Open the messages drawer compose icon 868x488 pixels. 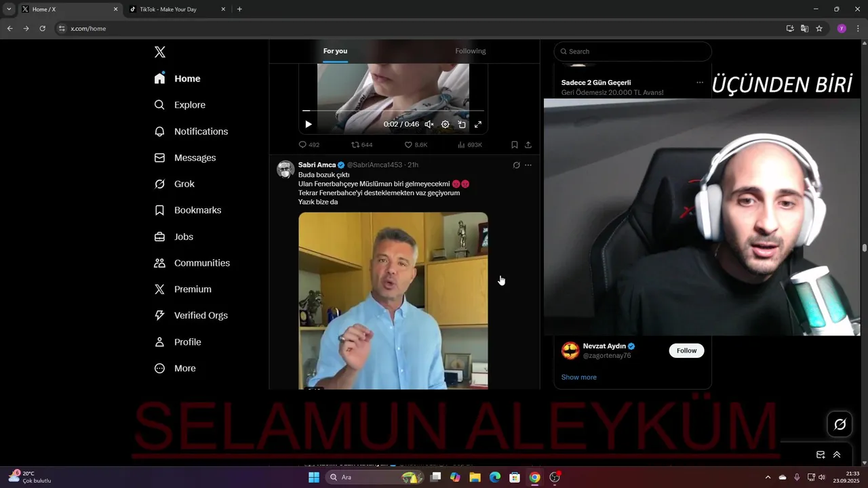tap(821, 455)
